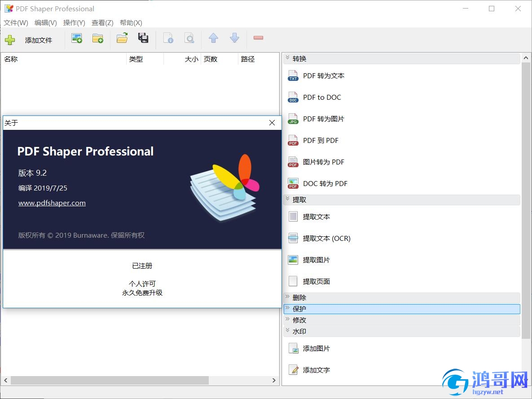
Task: Select the PDF 转为图片 tool
Action: coord(316,119)
